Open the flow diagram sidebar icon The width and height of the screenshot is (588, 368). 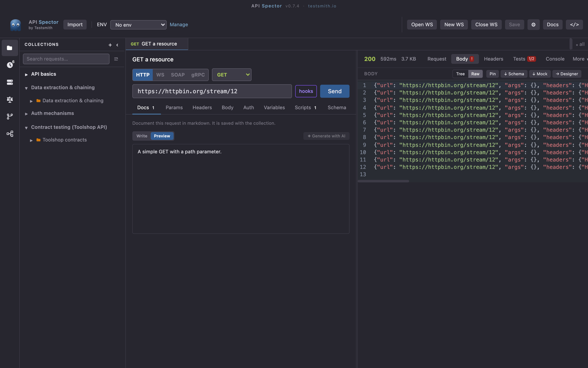pyautogui.click(x=10, y=134)
